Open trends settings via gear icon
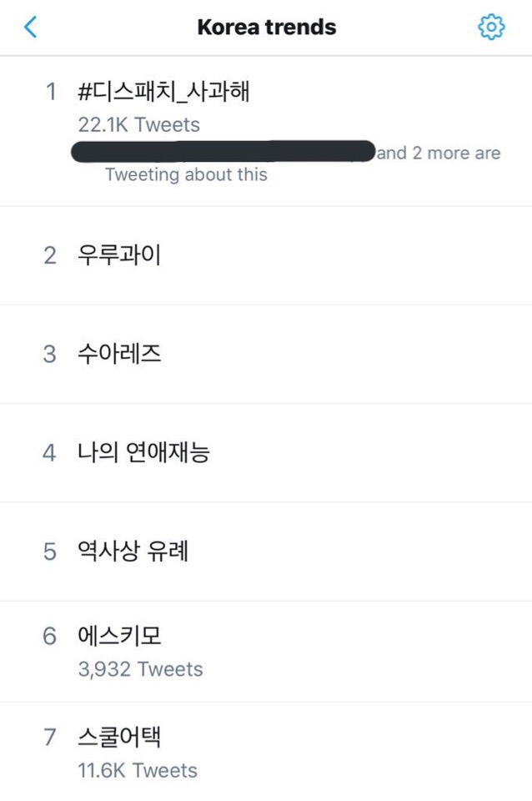Screen dimensions: 532x801 tap(491, 28)
